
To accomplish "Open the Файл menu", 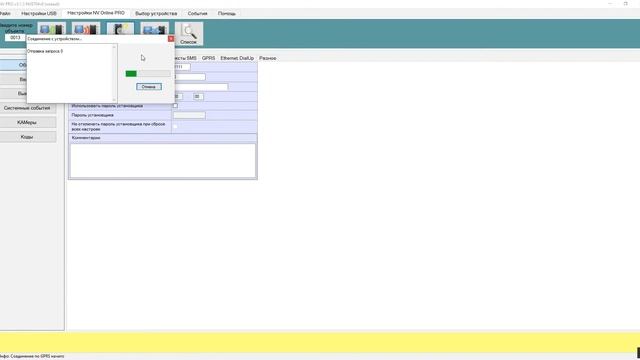I will click(x=5, y=13).
